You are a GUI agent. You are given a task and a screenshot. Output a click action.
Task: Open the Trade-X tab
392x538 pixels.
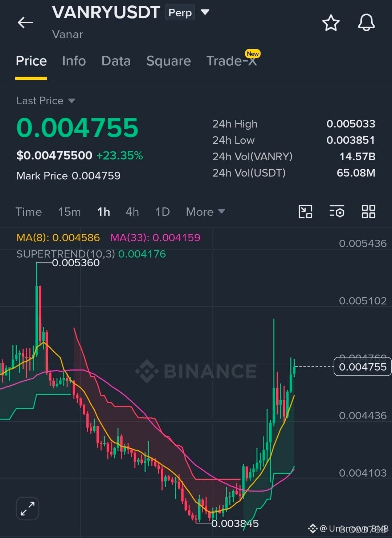[232, 61]
